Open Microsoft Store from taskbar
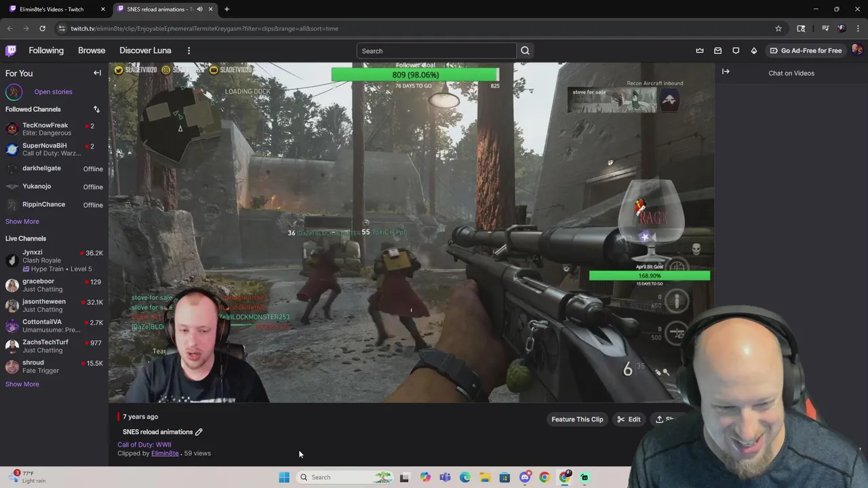Image resolution: width=868 pixels, height=488 pixels. pyautogui.click(x=505, y=477)
